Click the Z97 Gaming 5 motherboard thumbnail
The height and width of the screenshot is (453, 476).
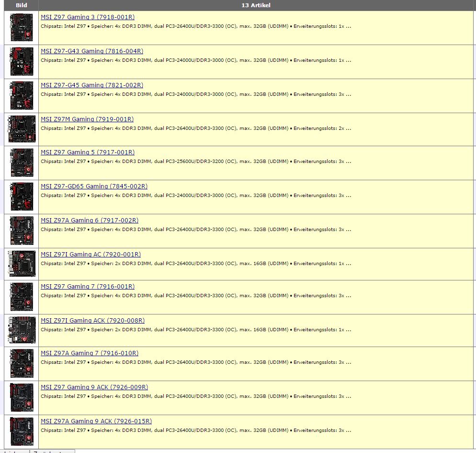pos(22,163)
